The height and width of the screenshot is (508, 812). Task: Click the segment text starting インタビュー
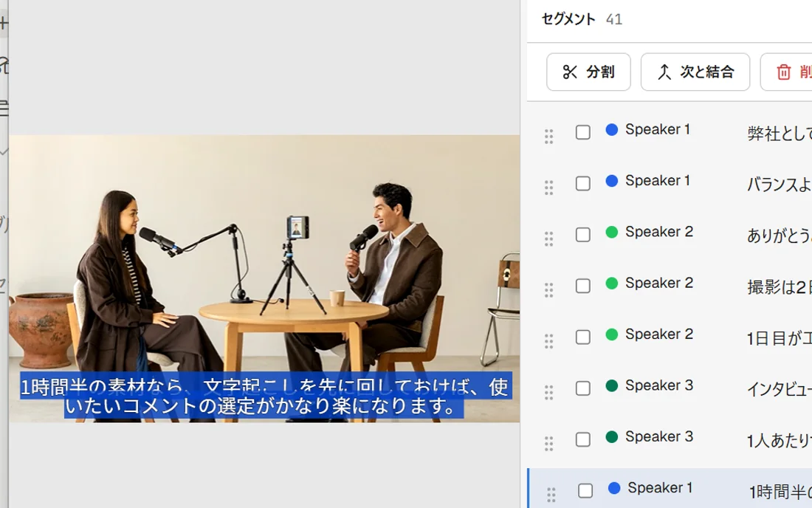coord(780,390)
